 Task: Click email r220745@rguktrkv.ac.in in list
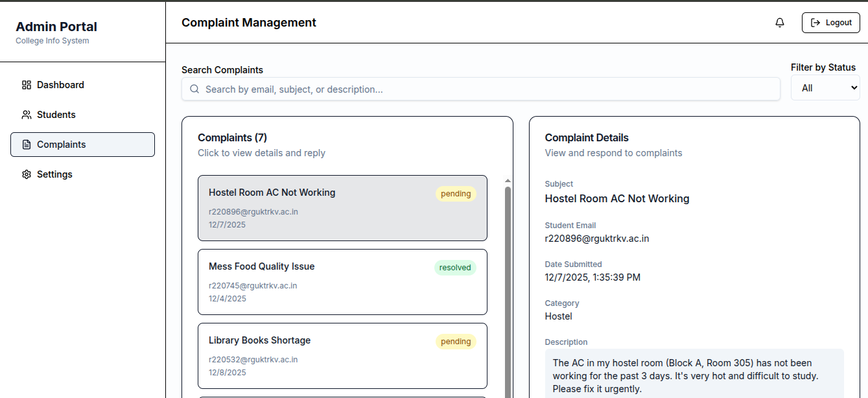(x=253, y=286)
